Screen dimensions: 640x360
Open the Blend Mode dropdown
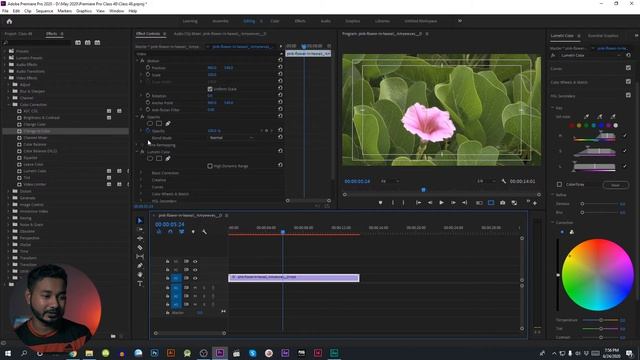(231, 138)
